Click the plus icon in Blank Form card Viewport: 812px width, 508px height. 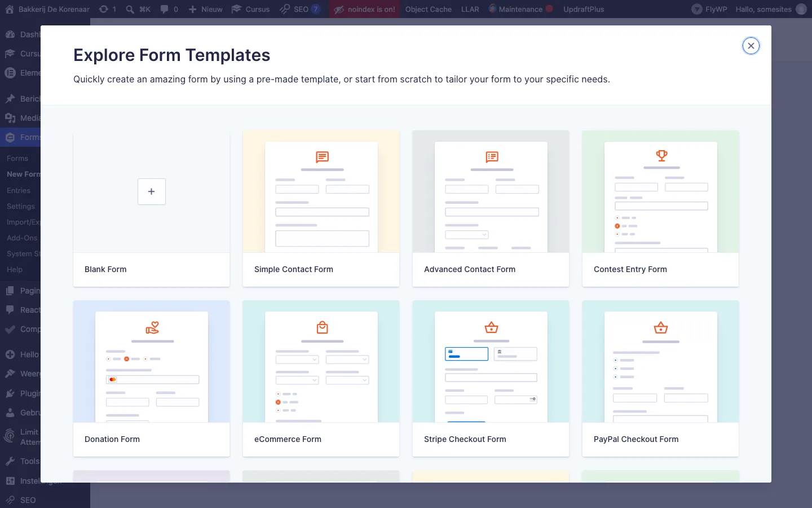152,191
